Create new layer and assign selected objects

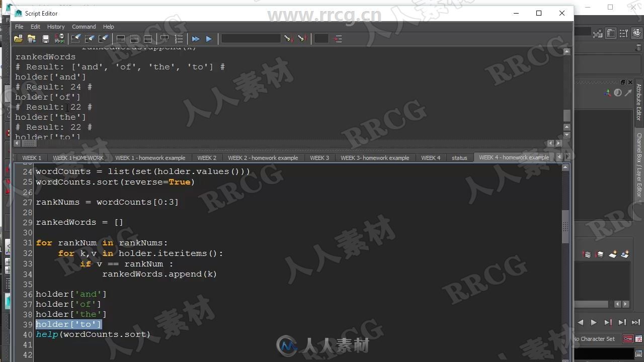click(625, 254)
